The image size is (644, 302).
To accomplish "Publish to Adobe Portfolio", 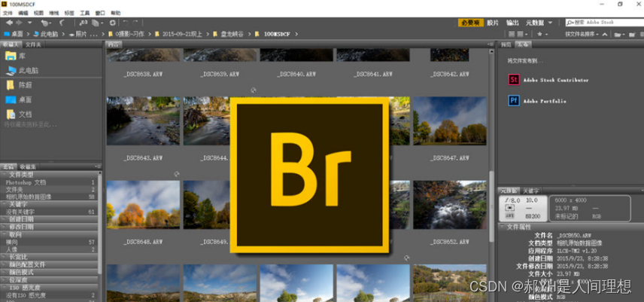I will [537, 101].
